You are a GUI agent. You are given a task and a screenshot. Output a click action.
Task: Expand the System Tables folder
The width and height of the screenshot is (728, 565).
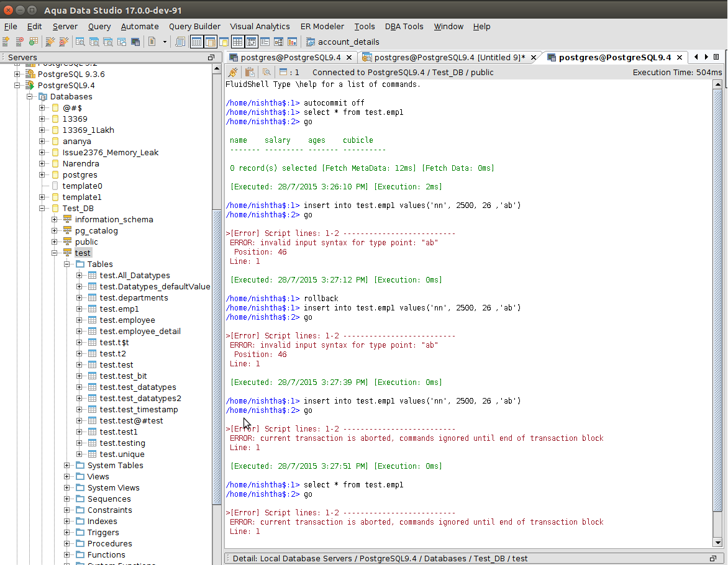[x=68, y=466]
